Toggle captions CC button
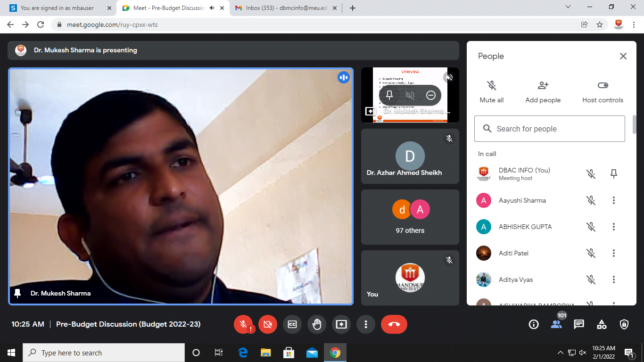 point(292,324)
